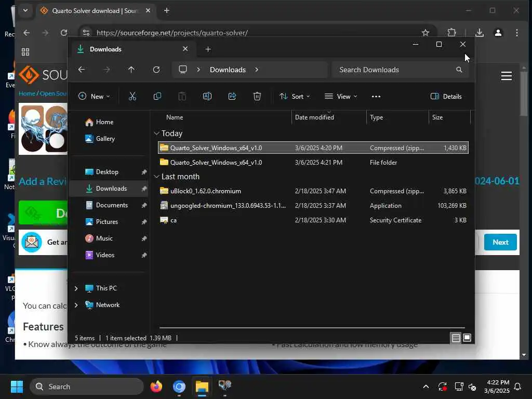This screenshot has height=399, width=532.
Task: Open the browser downloads icon
Action: [x=480, y=33]
